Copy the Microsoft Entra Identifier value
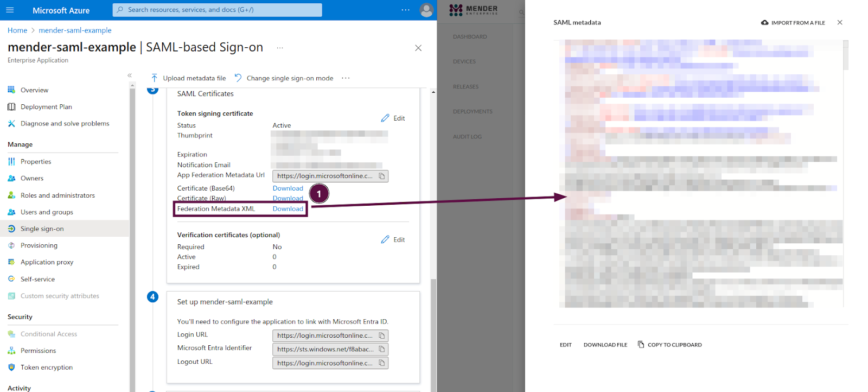The height and width of the screenshot is (392, 868). coord(382,349)
